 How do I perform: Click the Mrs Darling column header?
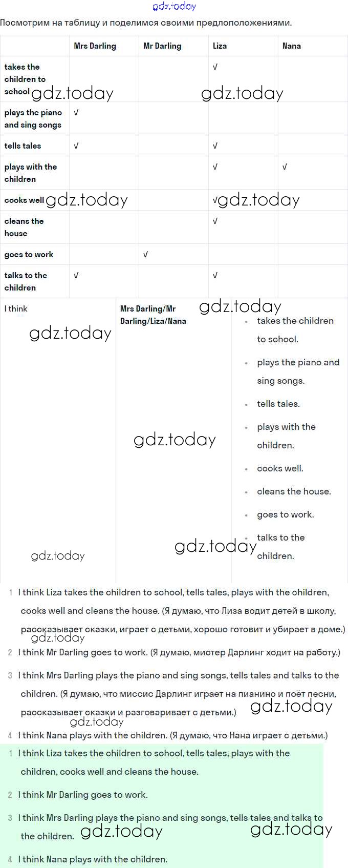coord(95,46)
